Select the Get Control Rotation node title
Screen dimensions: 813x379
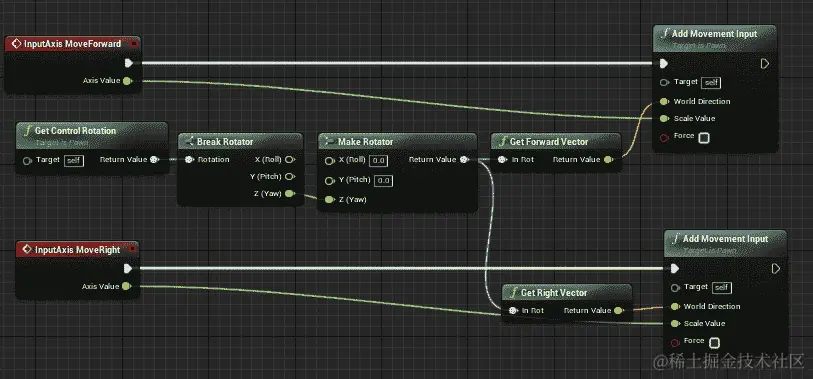click(75, 131)
